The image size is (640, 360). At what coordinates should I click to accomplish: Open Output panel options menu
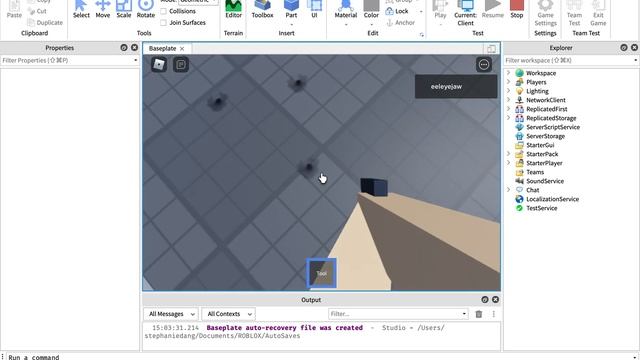pyautogui.click(x=493, y=314)
